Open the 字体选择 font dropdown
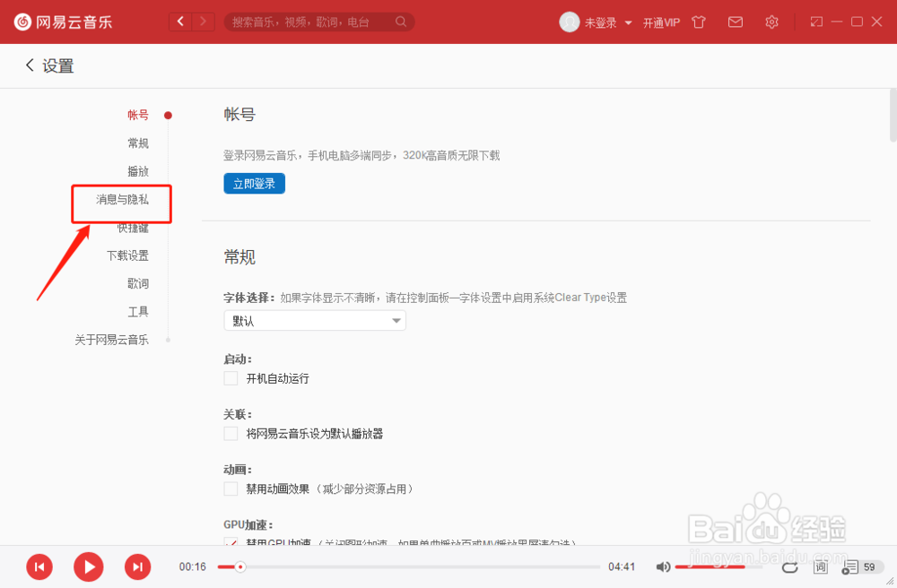Screen dimensions: 897x588 314,320
